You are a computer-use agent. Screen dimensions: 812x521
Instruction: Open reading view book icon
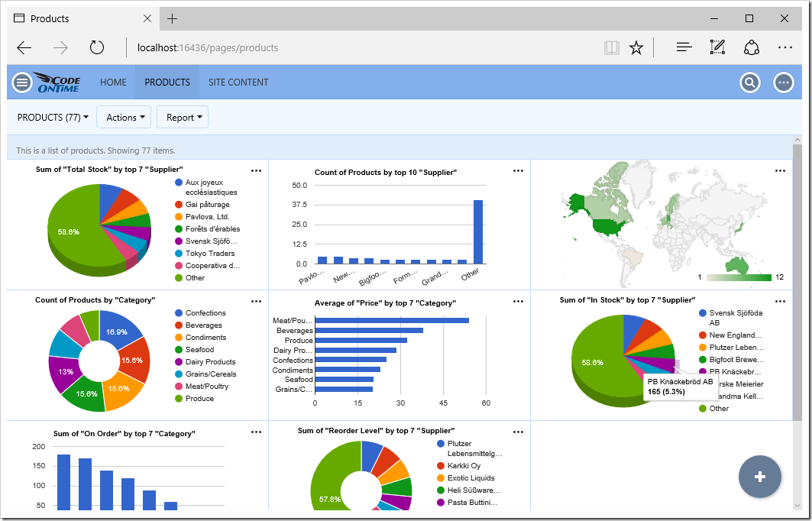coord(612,48)
